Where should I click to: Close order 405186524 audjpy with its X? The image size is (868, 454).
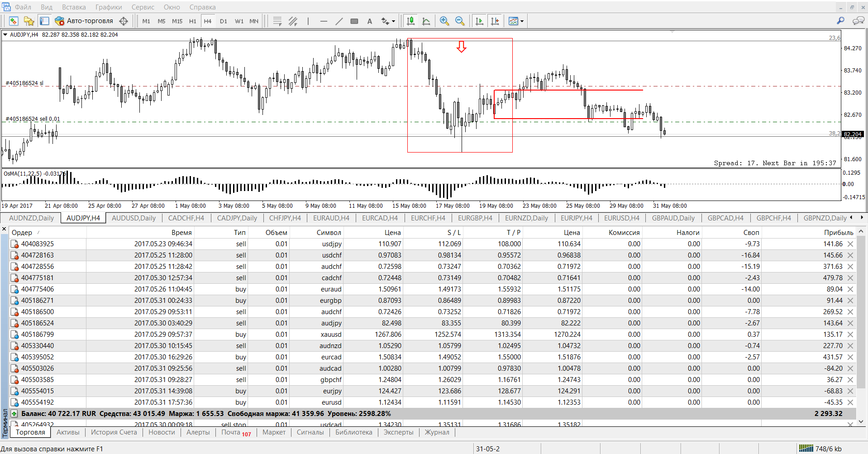click(850, 323)
